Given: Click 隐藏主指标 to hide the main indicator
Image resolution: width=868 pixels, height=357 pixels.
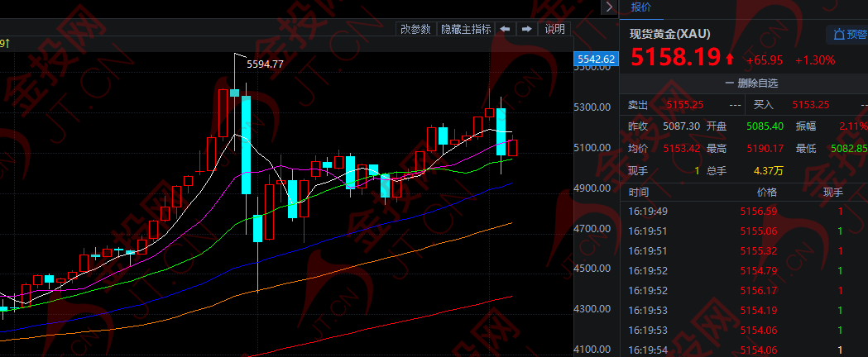Looking at the screenshot, I should (466, 29).
